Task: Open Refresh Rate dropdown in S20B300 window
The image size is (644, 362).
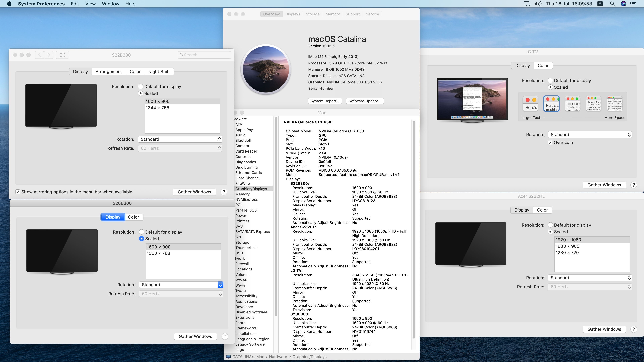Action: [x=181, y=294]
